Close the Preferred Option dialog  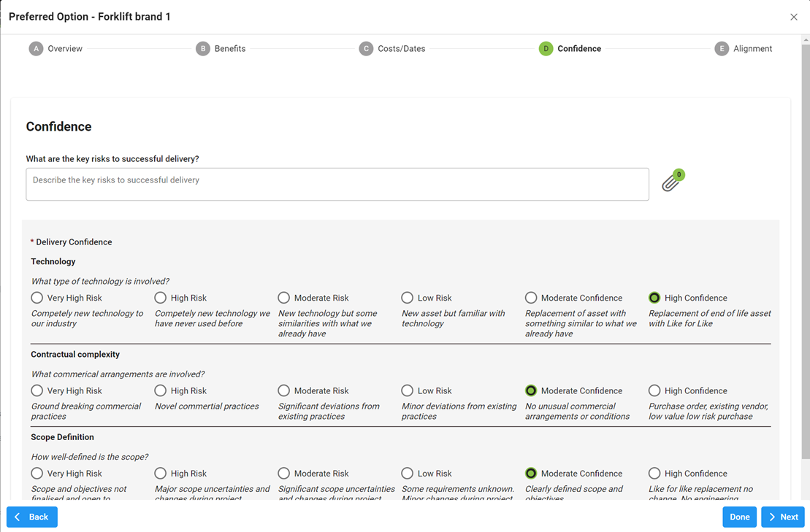coord(793,17)
